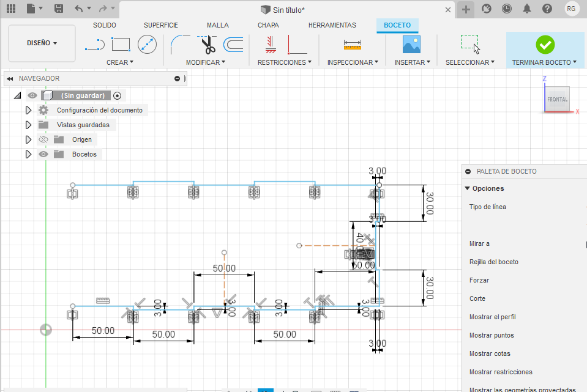Image resolution: width=587 pixels, height=392 pixels.
Task: Show the hidden Origen folder
Action: tap(43, 139)
